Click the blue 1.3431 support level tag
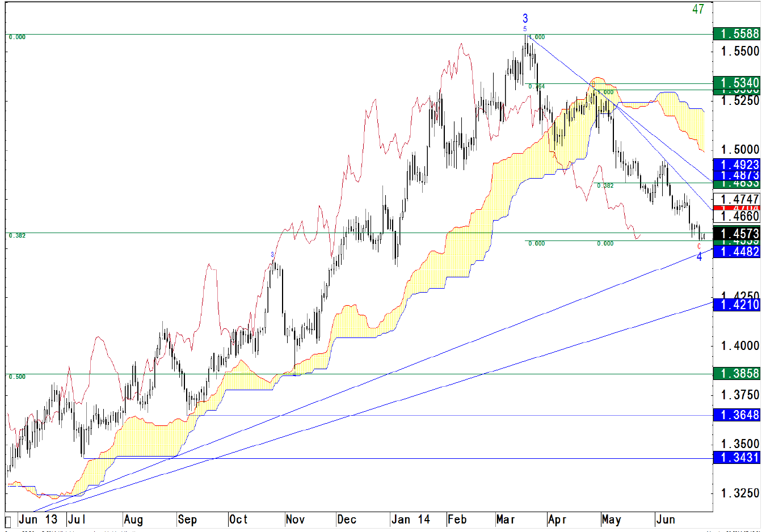 coord(736,458)
